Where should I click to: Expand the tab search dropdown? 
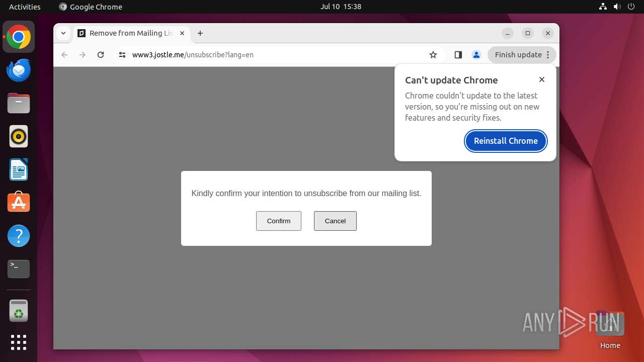63,33
